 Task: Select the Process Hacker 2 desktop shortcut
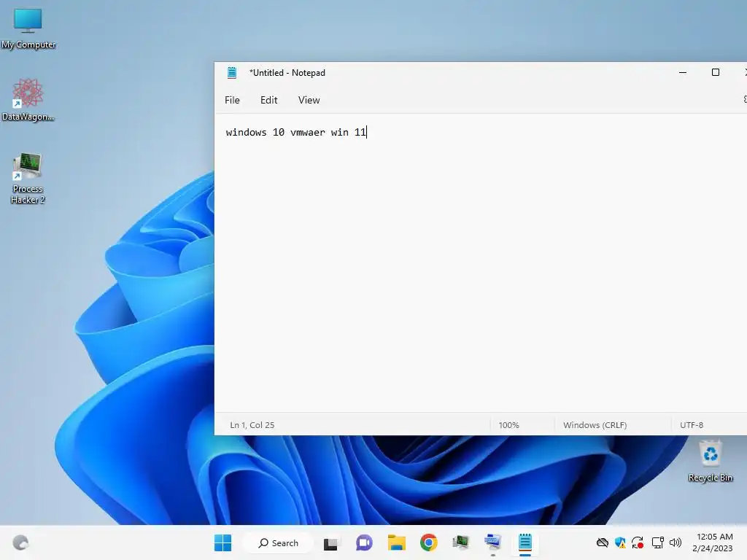[28, 179]
